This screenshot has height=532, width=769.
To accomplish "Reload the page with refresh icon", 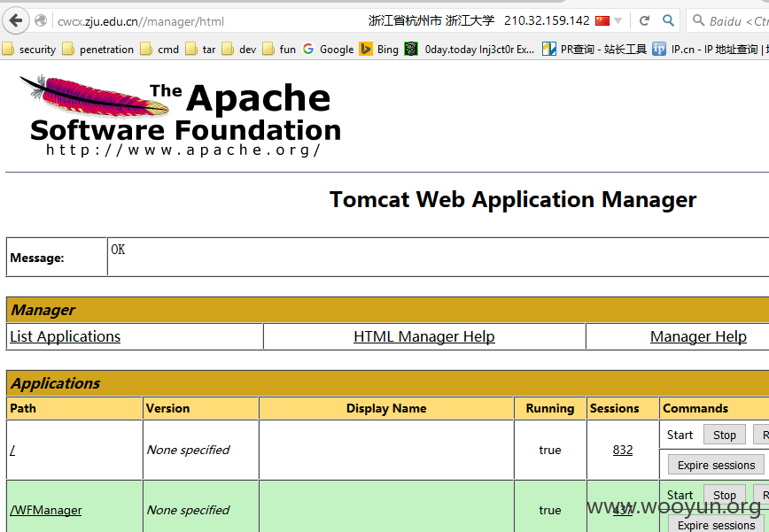I will 644,20.
